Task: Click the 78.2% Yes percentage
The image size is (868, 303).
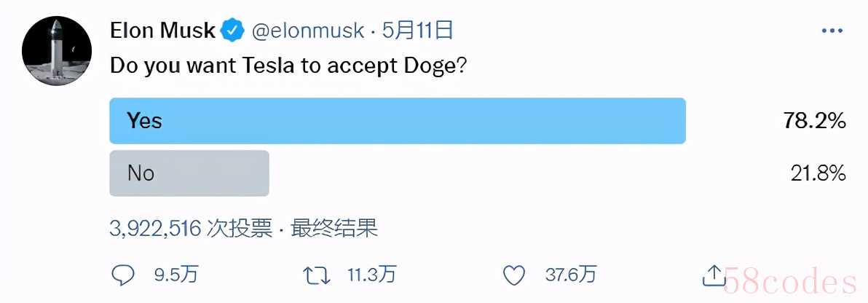Action: [x=814, y=121]
